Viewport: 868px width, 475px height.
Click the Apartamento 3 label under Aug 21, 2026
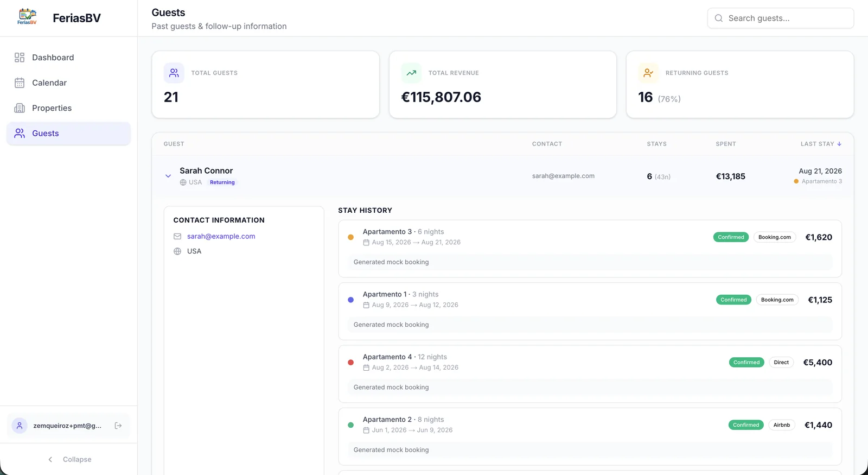point(822,181)
